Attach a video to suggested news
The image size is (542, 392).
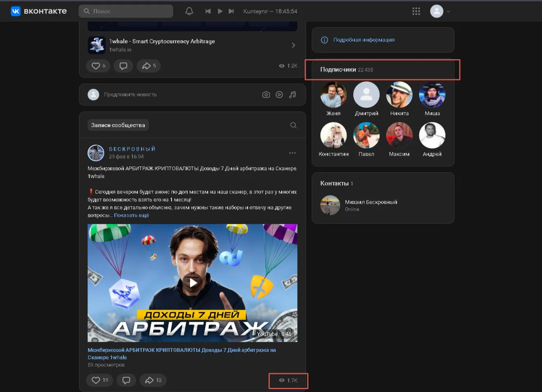279,95
